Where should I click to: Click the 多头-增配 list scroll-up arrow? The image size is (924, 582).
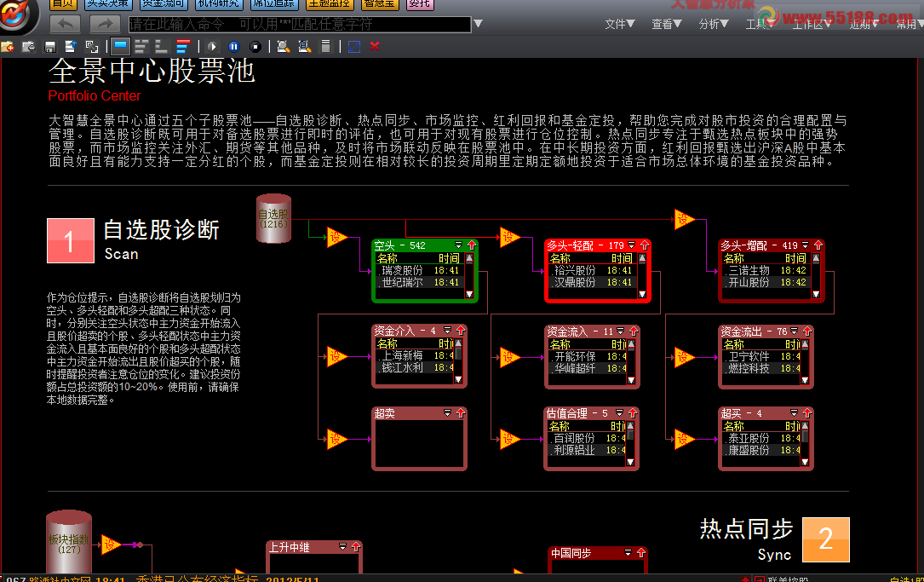[x=816, y=258]
